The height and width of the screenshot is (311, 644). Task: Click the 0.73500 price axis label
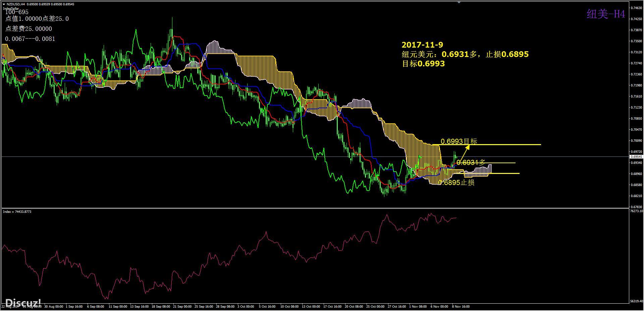pos(636,41)
